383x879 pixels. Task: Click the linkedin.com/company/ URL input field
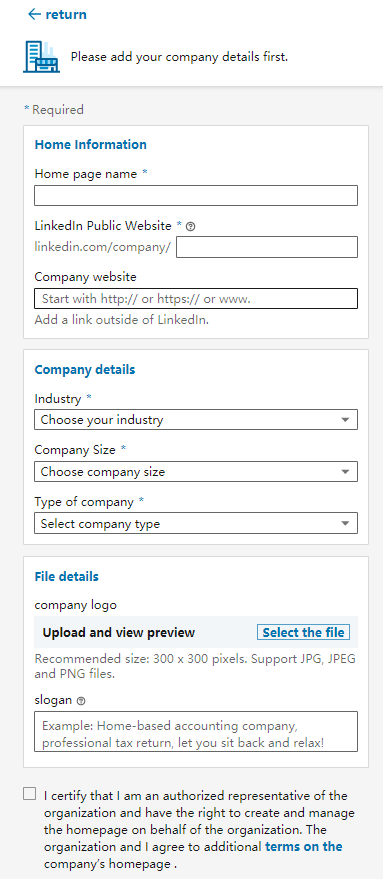[267, 247]
